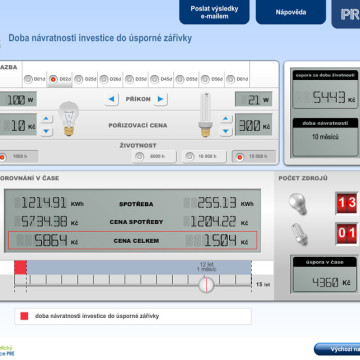Choose the D45d tariff option
The height and width of the screenshot is (360, 360).
154,79
